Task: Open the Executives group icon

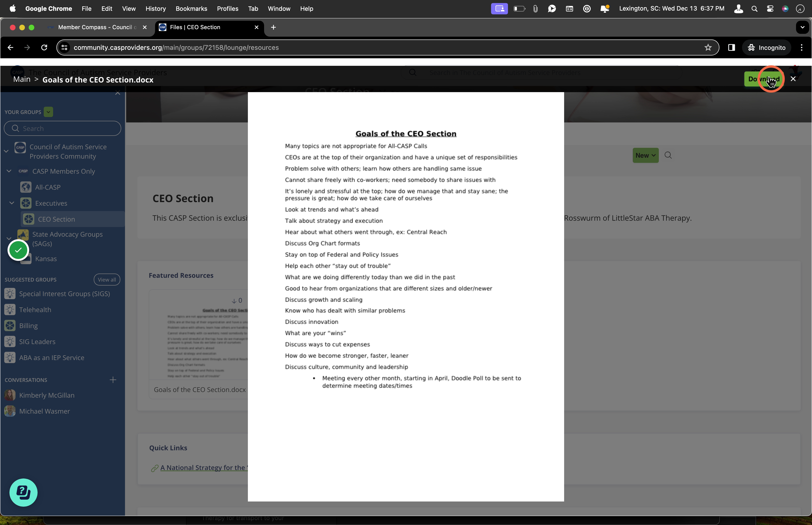Action: pos(26,203)
